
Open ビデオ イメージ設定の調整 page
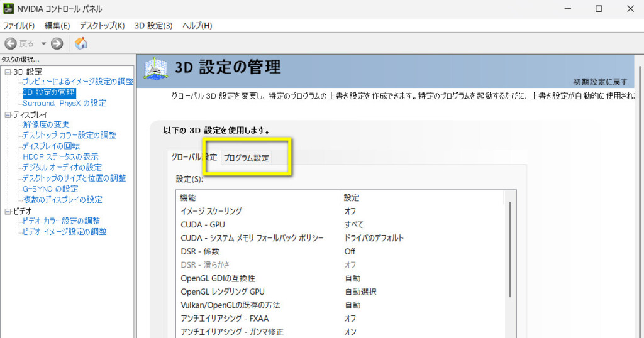[65, 231]
